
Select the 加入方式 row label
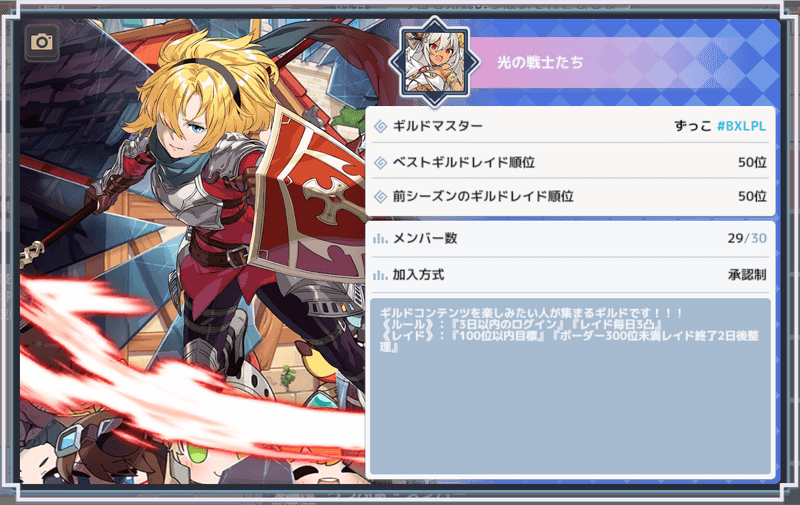click(418, 275)
